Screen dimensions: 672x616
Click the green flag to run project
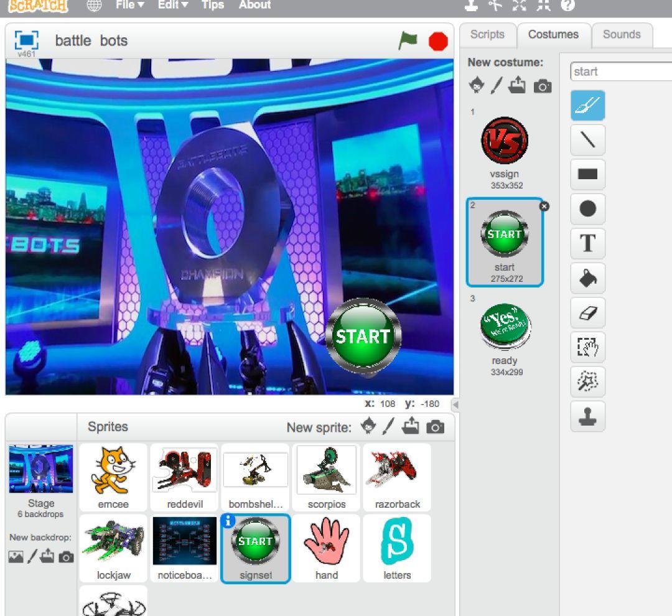[408, 40]
